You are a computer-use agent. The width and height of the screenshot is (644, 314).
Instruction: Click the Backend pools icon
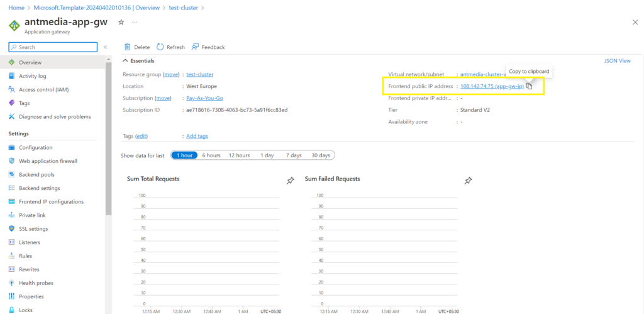pyautogui.click(x=11, y=175)
